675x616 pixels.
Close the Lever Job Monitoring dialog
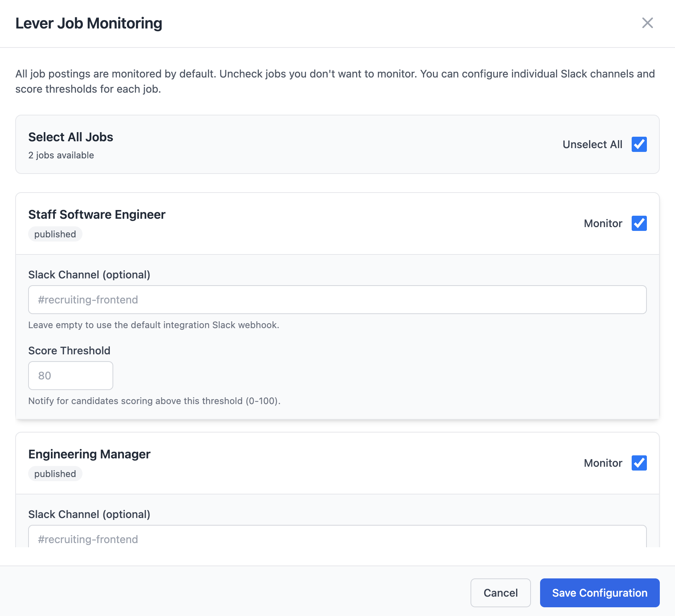click(647, 23)
